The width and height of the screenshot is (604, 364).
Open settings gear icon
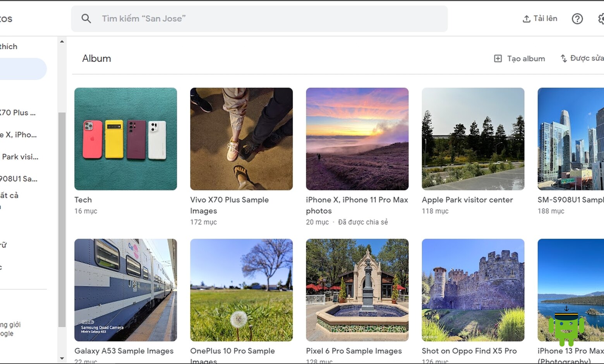[x=601, y=19]
